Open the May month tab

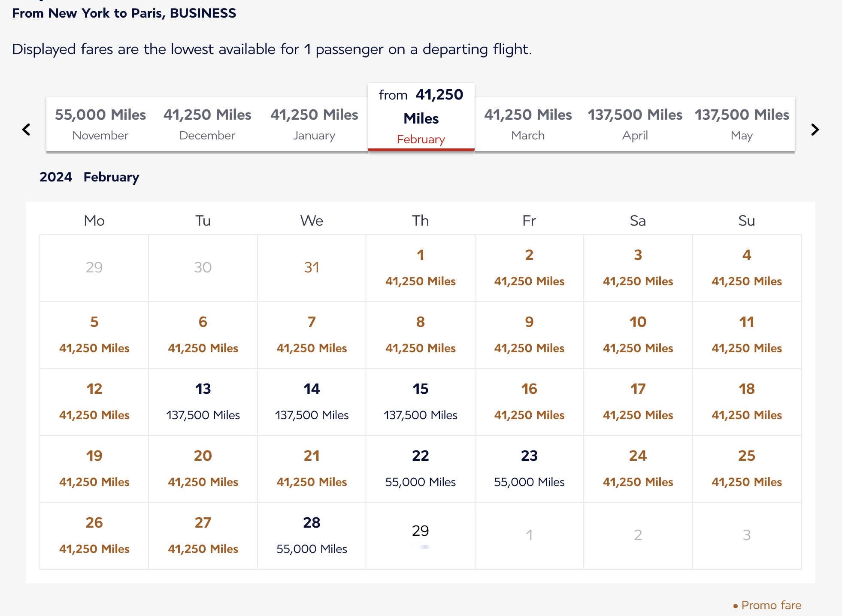(742, 124)
